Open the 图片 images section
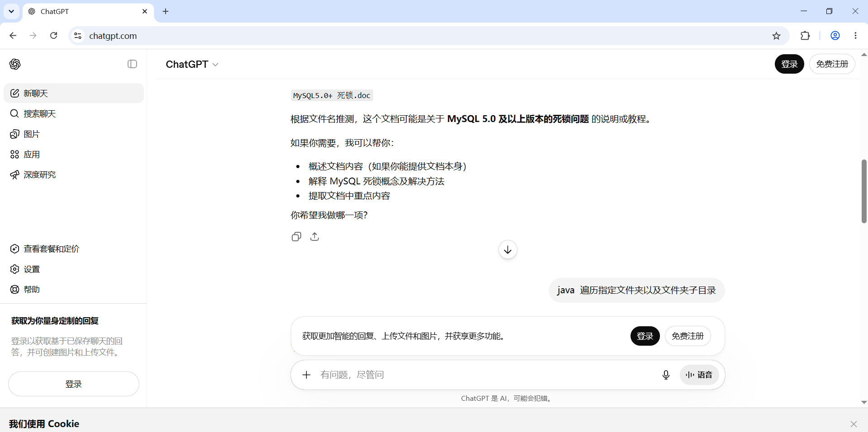 coord(74,134)
